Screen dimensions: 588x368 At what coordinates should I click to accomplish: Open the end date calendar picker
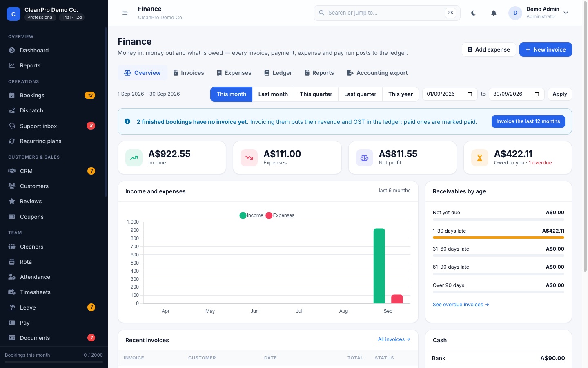tap(537, 94)
